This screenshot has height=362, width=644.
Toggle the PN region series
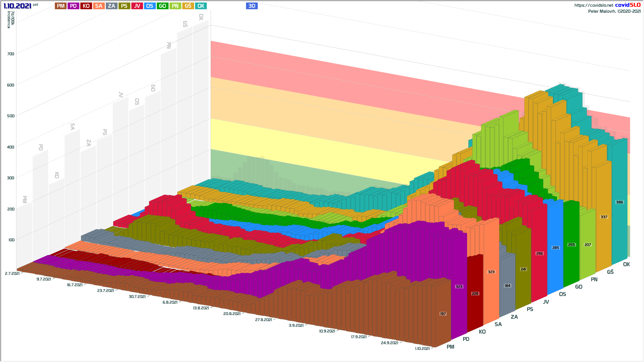(x=175, y=6)
